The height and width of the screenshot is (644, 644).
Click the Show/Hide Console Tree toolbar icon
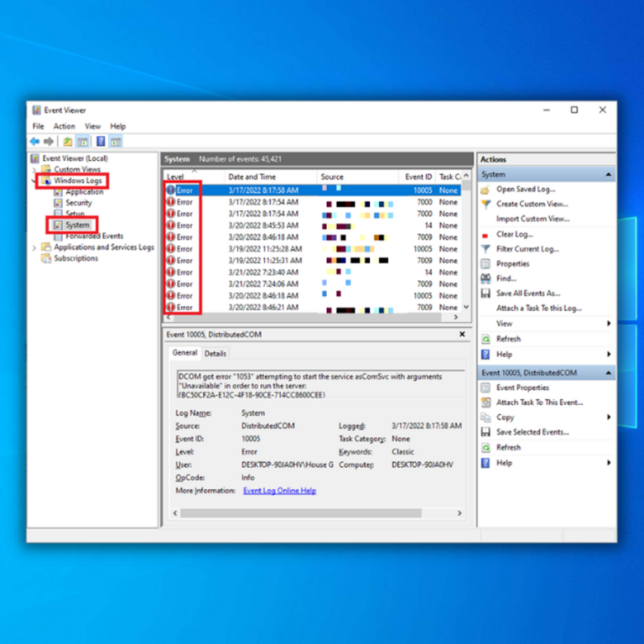click(82, 142)
